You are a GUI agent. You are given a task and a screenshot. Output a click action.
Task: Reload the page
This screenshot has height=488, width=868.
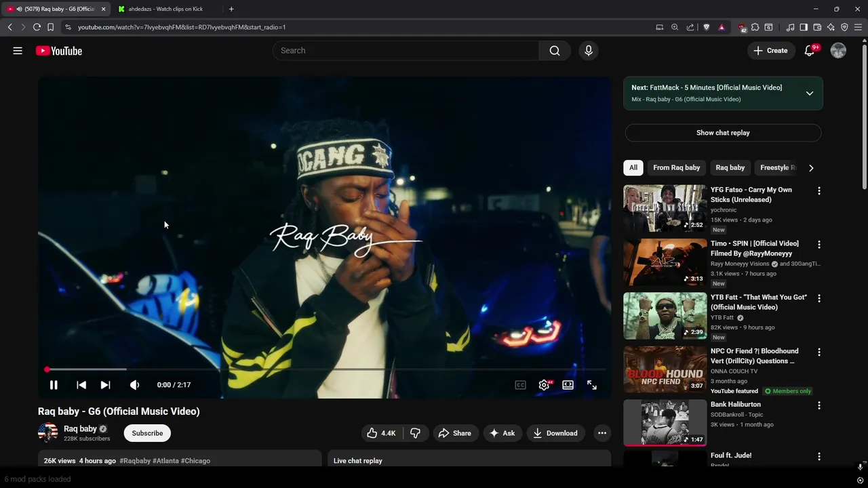[x=37, y=27]
